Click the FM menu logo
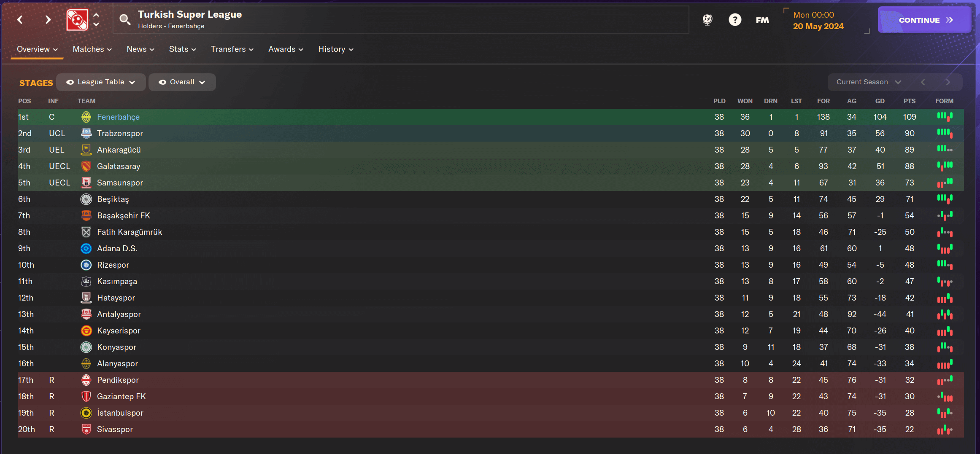Screen dimensions: 980x454 click(x=762, y=20)
